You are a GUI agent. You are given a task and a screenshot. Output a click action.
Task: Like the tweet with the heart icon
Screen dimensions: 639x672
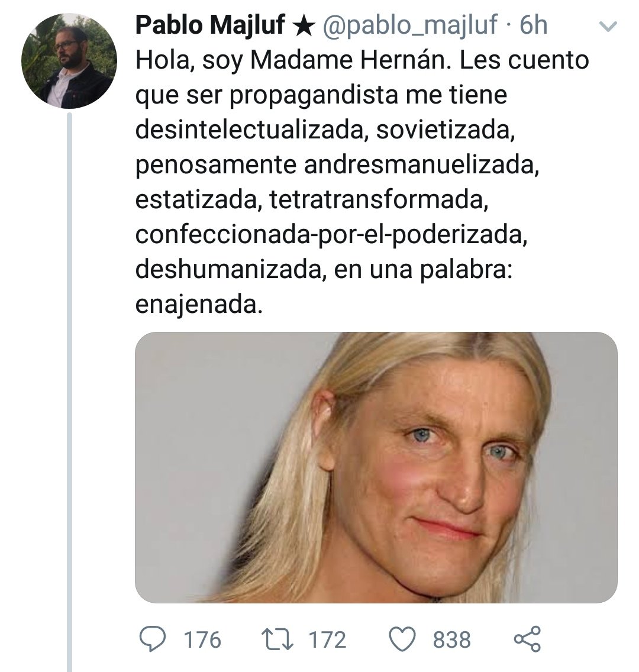(403, 639)
